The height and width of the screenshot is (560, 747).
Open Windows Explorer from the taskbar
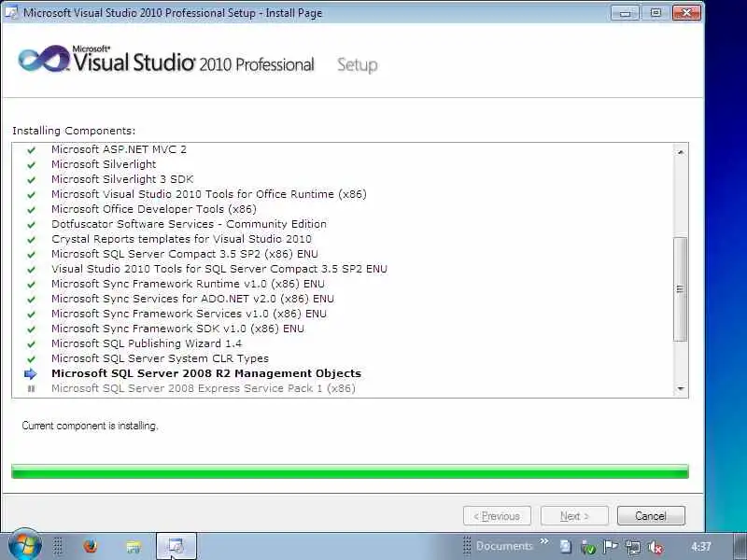pos(134,547)
